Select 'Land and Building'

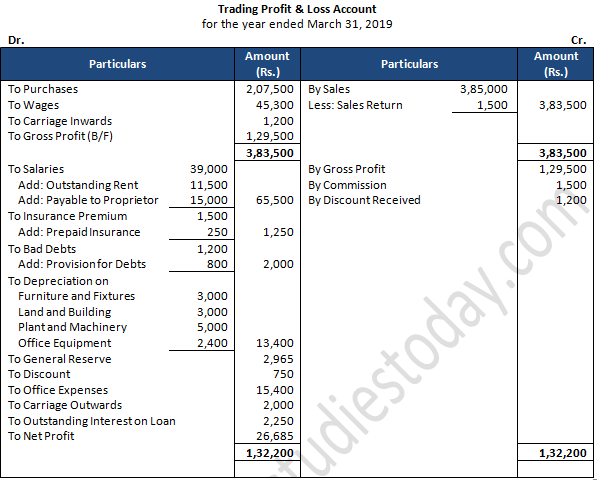coord(65,312)
